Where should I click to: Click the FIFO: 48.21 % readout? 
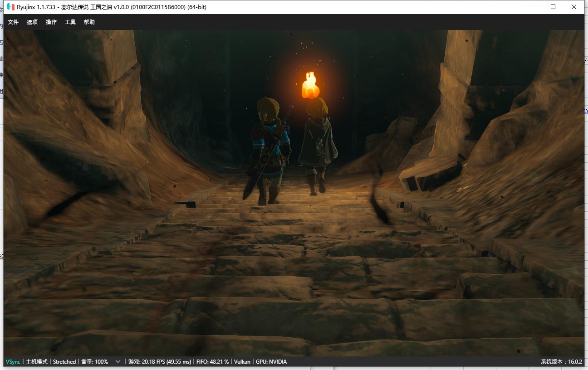click(212, 361)
